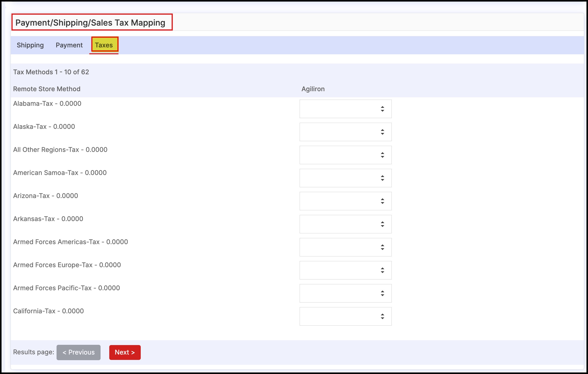This screenshot has width=588, height=374.
Task: Click Alabama-Tax dropdown arrow icon
Action: (x=382, y=109)
